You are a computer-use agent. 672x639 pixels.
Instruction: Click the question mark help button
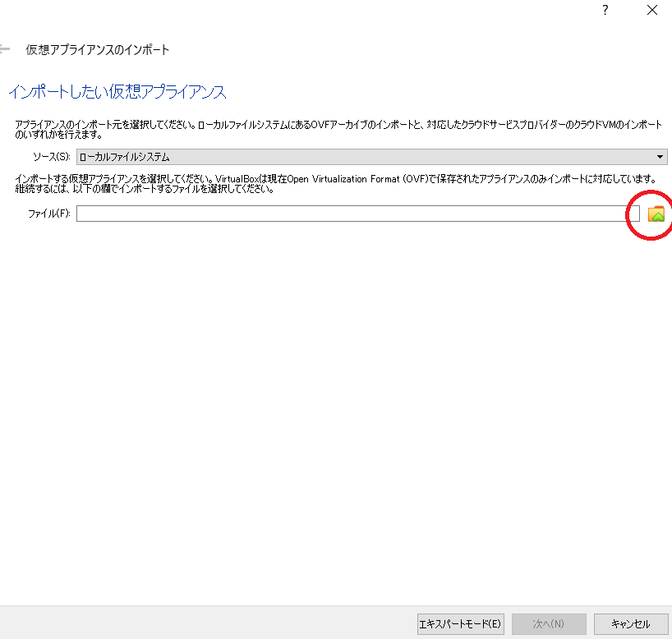[605, 11]
